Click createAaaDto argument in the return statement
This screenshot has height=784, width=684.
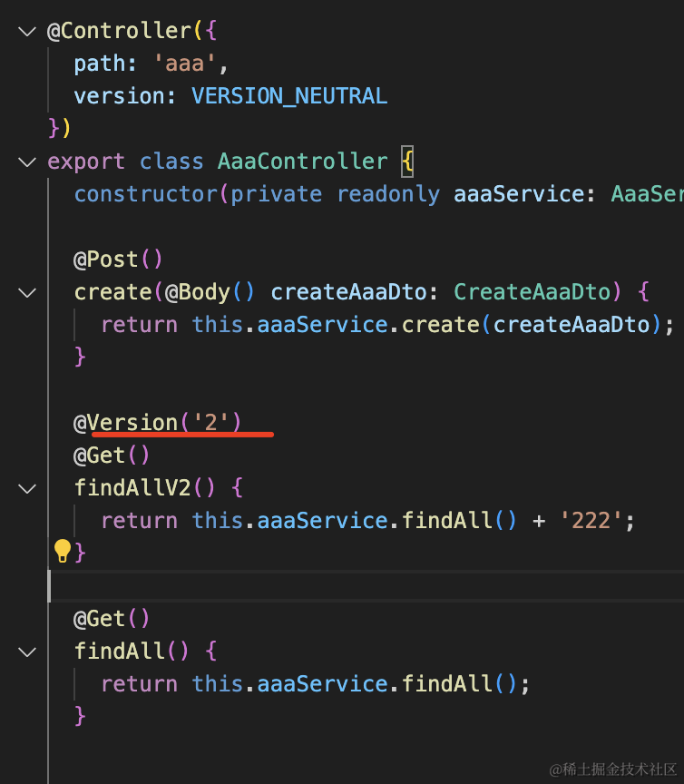tap(572, 325)
